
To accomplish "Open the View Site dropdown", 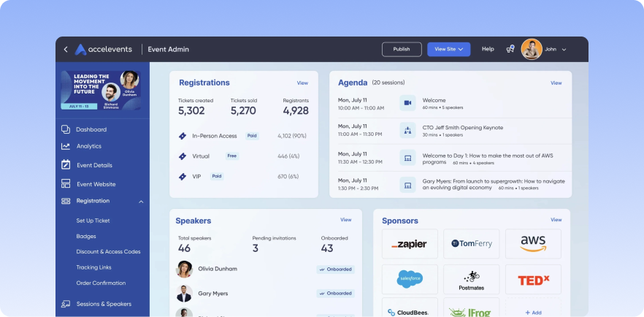I will pos(448,49).
